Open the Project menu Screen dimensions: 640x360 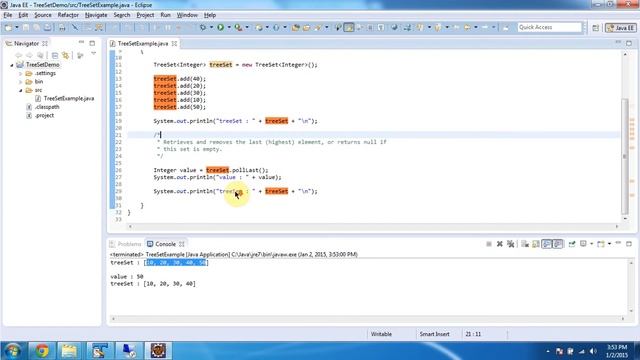[145, 15]
